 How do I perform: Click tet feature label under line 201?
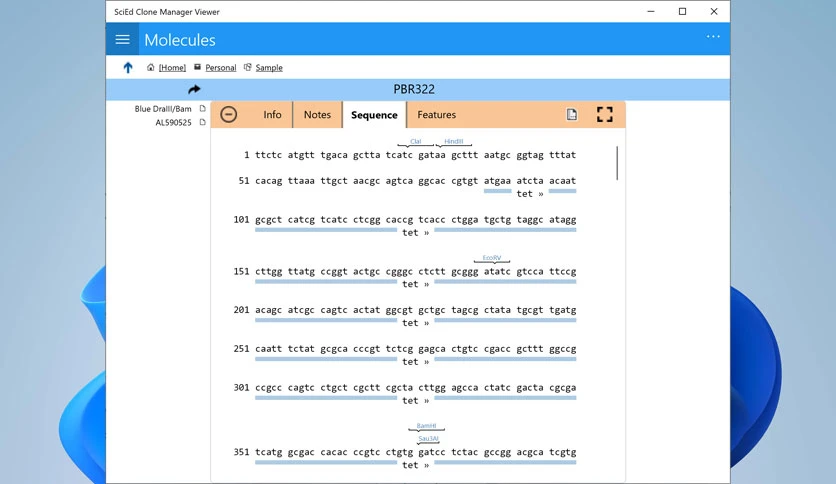[415, 323]
